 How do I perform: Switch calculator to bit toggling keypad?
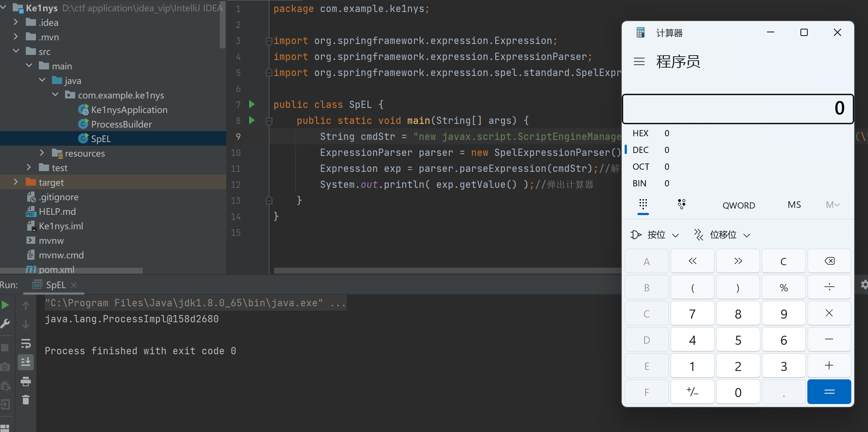pos(681,205)
